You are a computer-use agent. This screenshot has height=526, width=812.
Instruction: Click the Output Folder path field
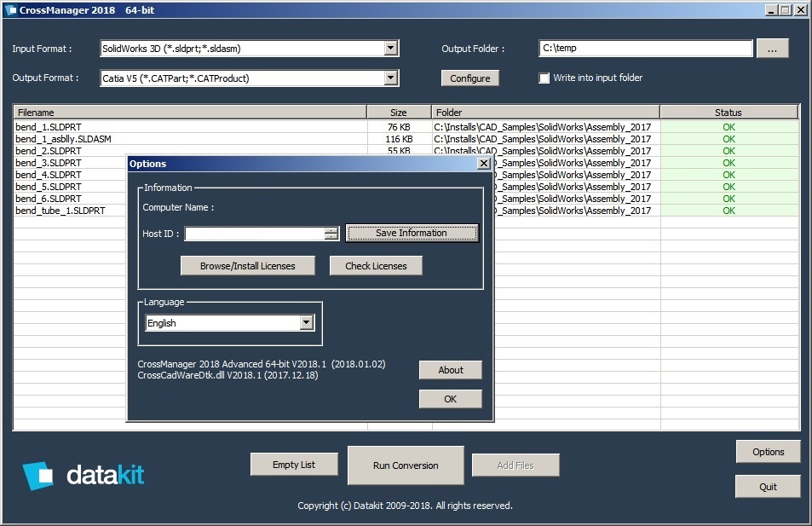pyautogui.click(x=646, y=49)
